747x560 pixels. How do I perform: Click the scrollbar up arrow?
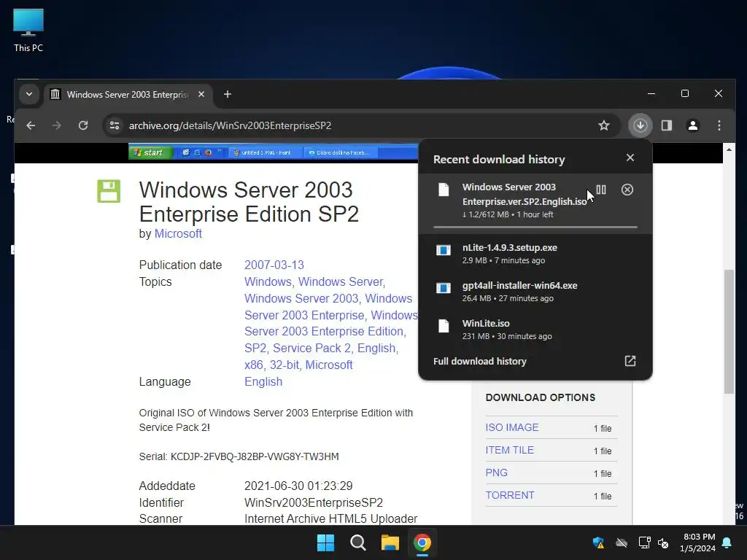coord(729,149)
